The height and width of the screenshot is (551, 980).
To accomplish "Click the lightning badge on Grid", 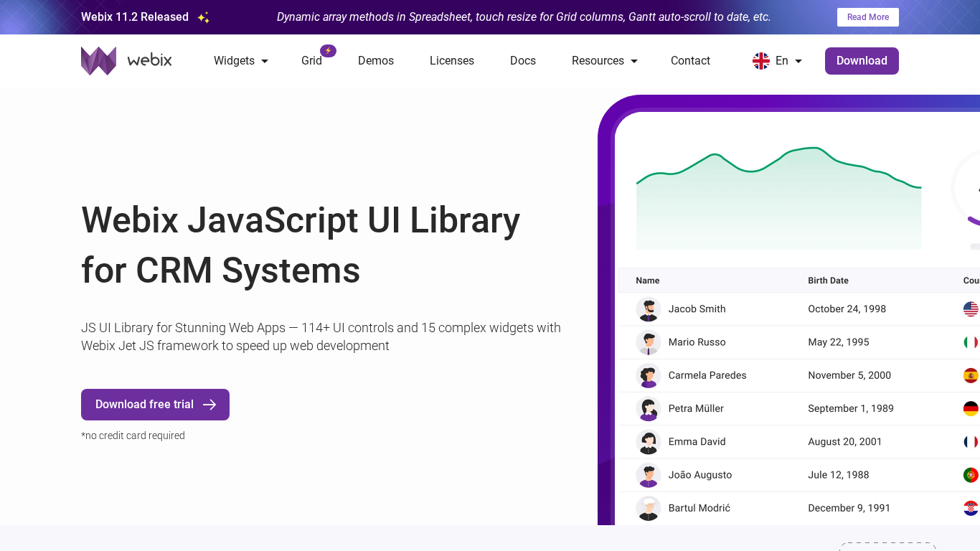I will click(x=328, y=51).
